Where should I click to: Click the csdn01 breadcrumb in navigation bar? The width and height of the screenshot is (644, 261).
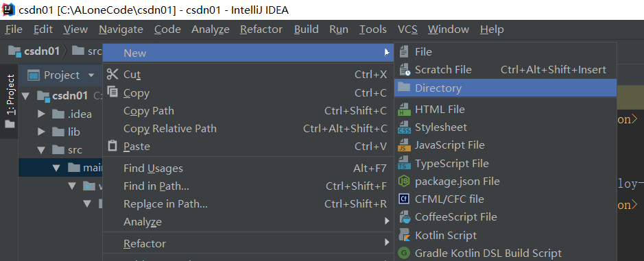tap(34, 51)
